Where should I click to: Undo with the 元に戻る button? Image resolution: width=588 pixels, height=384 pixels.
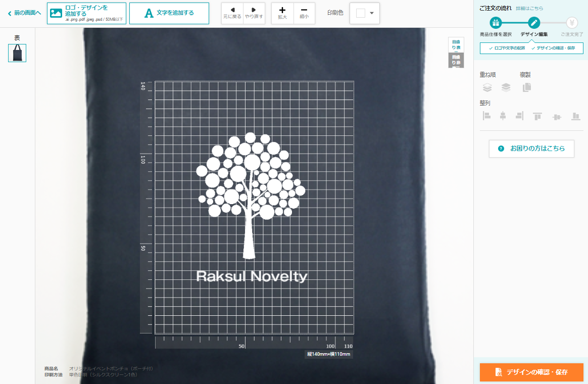point(232,14)
